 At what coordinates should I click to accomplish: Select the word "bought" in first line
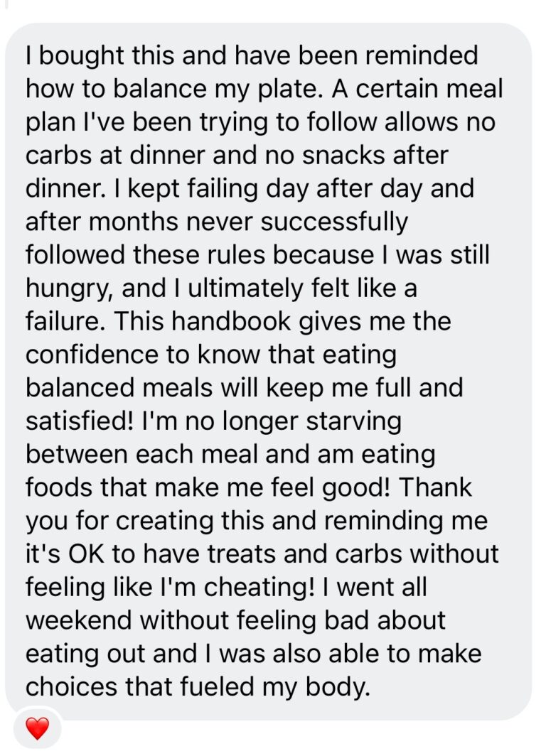[x=82, y=56]
